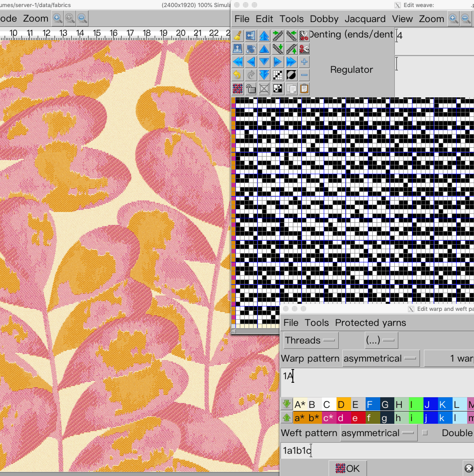
Task: Open Weft pattern asymmetrical dropdown
Action: [x=378, y=433]
